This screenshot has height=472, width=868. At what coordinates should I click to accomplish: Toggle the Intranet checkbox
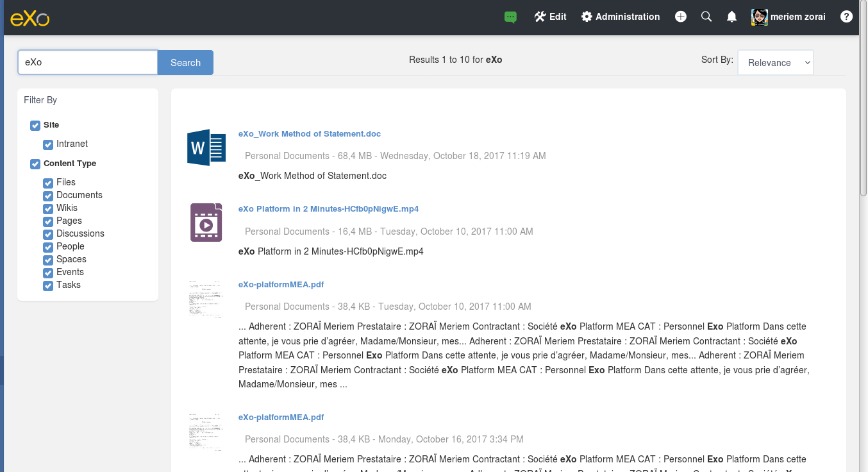(x=48, y=145)
